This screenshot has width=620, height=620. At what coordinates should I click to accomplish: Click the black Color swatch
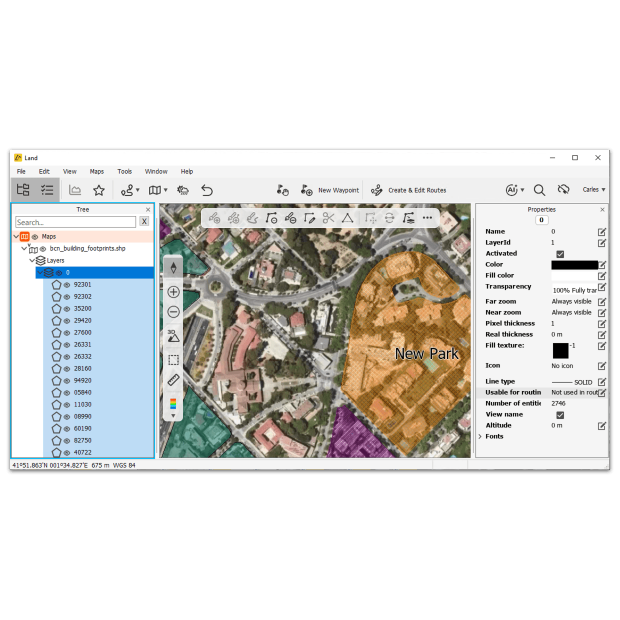574,265
